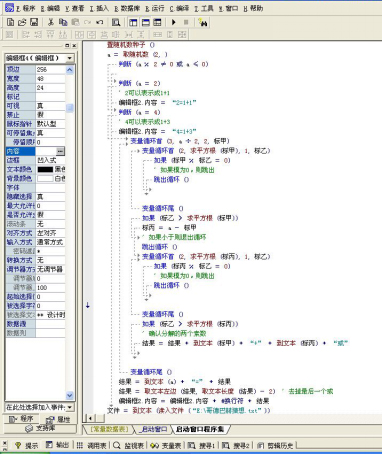Viewport: 382px width, 454px height.
Task: Click the 输入方式 value 通常方式
Action: click(x=50, y=242)
